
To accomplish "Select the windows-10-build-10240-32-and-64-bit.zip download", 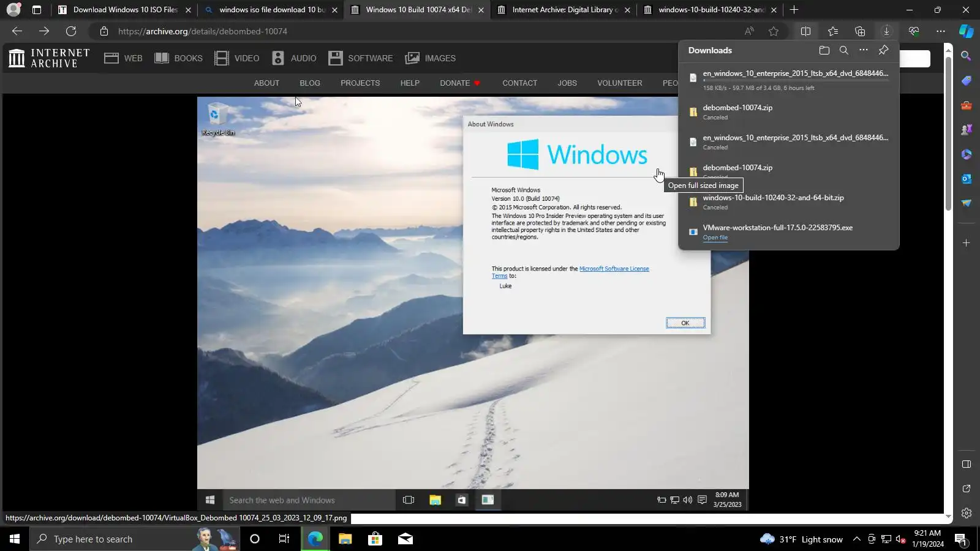I will pos(789,202).
